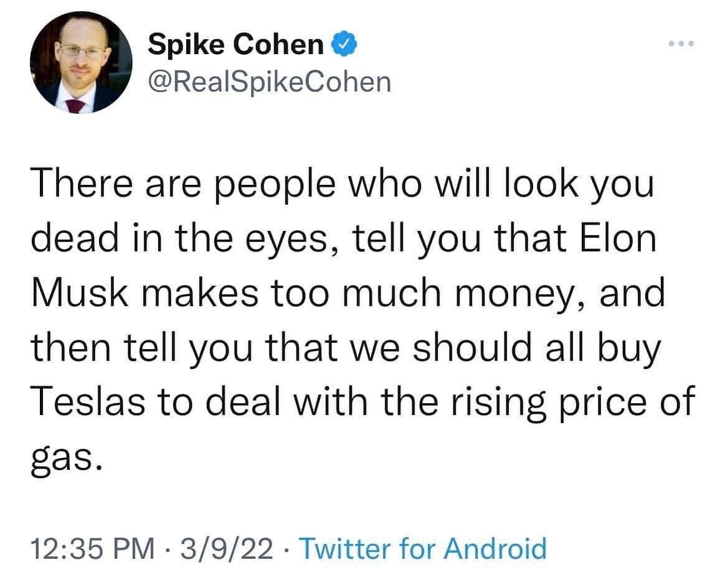The width and height of the screenshot is (728, 575).
Task: Click the "Twitter for Android" source link
Action: 423,548
